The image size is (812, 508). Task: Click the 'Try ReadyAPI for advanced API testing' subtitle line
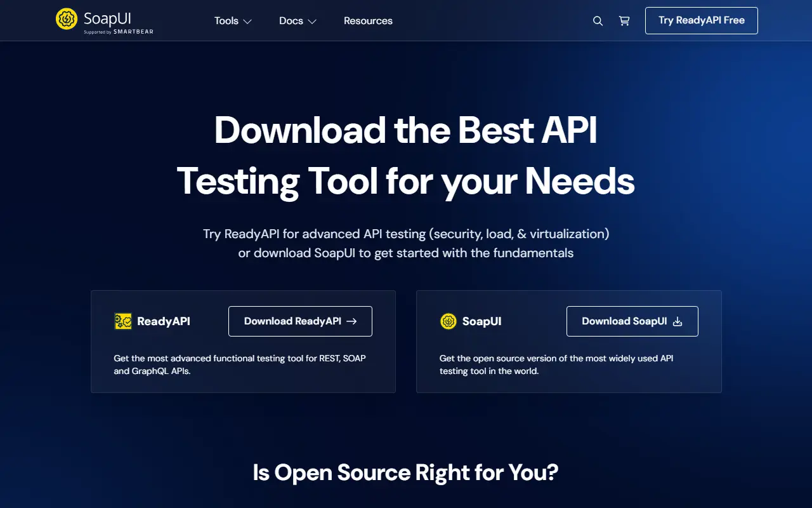click(x=406, y=234)
